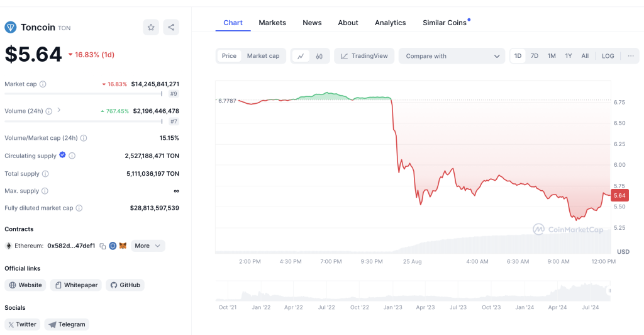Set chart range to 1D
The height and width of the screenshot is (335, 644).
518,56
